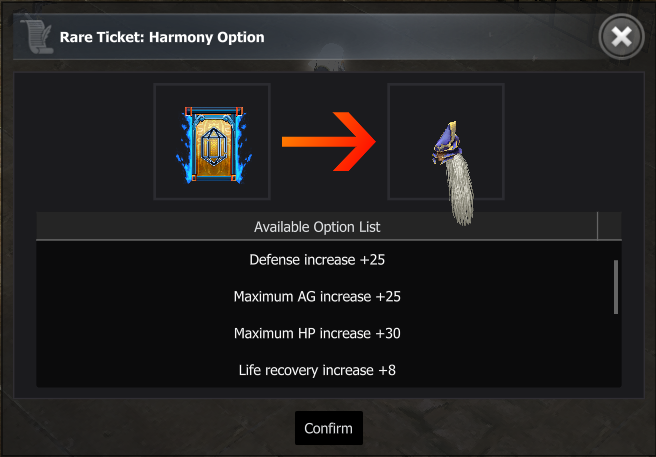Click blank list area left of Defense increase

[x=120, y=260]
